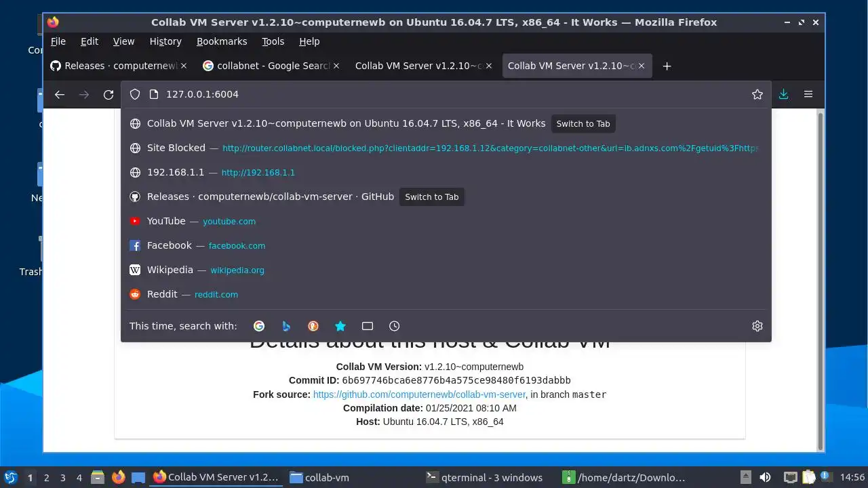
Task: Open search settings gear in dropdown
Action: (x=757, y=326)
